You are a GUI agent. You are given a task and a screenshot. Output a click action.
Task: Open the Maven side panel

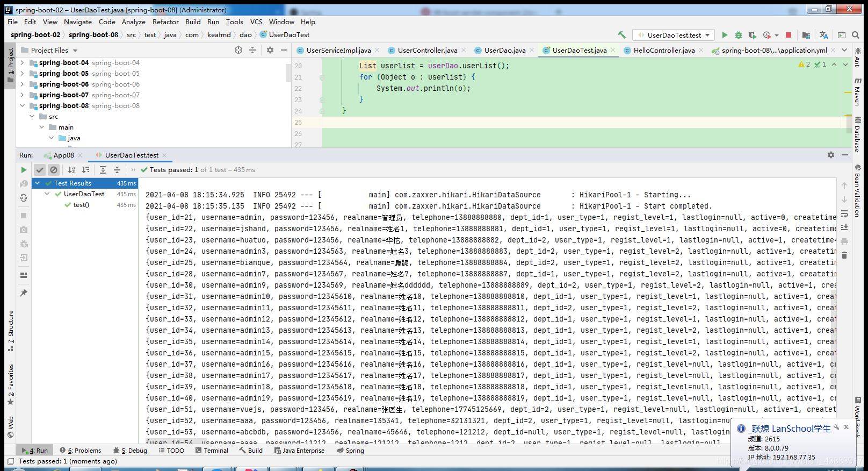click(857, 91)
